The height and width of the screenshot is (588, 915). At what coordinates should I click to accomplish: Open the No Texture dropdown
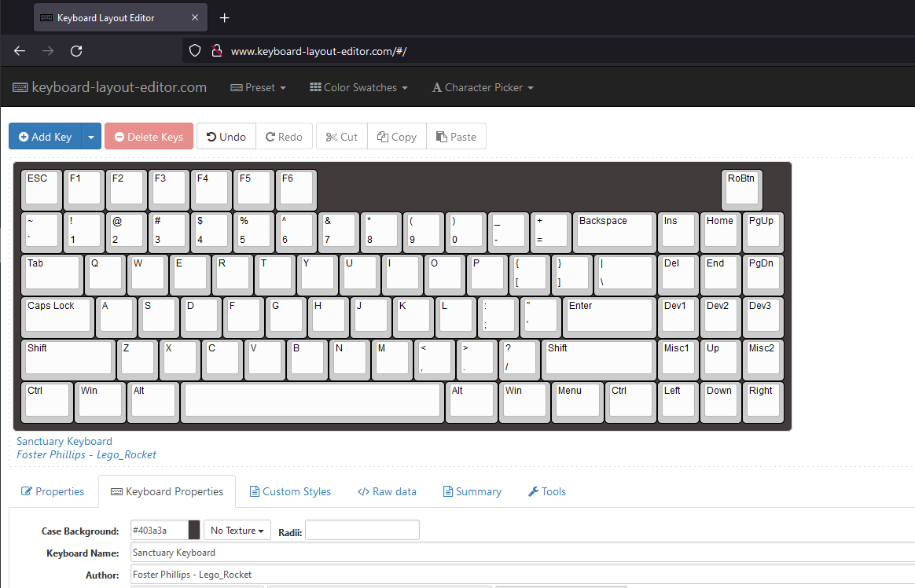(237, 530)
